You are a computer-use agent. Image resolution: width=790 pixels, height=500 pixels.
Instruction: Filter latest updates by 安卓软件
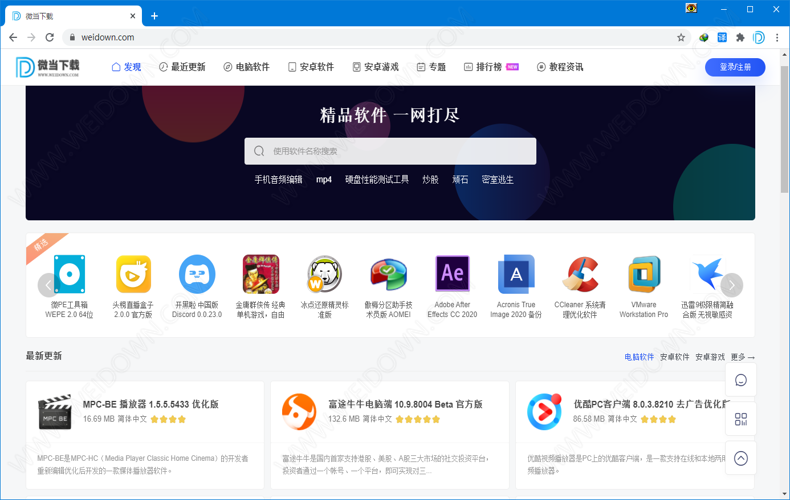[675, 357]
